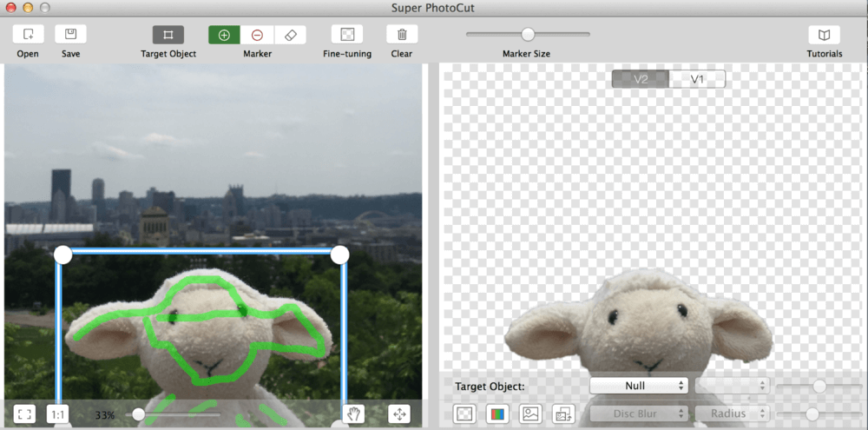Select the move arrows tool
The width and height of the screenshot is (868, 430).
(x=399, y=414)
